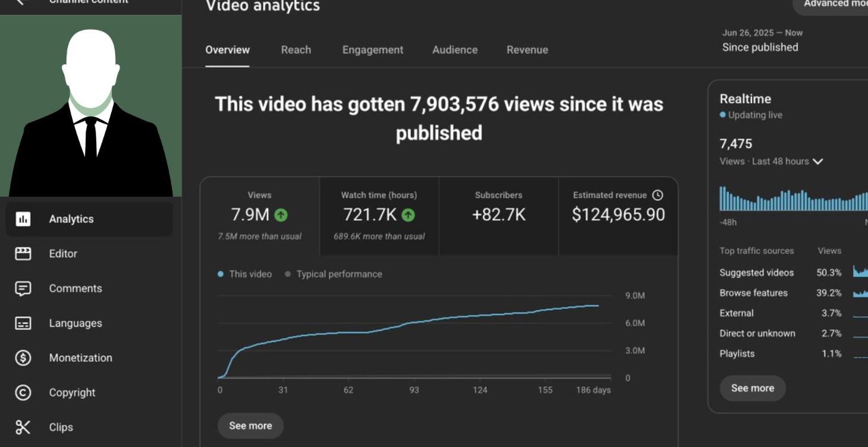Switch to the Overview tab

[228, 50]
